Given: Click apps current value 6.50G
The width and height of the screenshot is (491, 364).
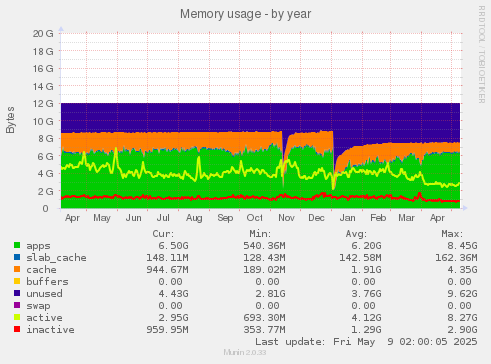Looking at the screenshot, I should (173, 246).
